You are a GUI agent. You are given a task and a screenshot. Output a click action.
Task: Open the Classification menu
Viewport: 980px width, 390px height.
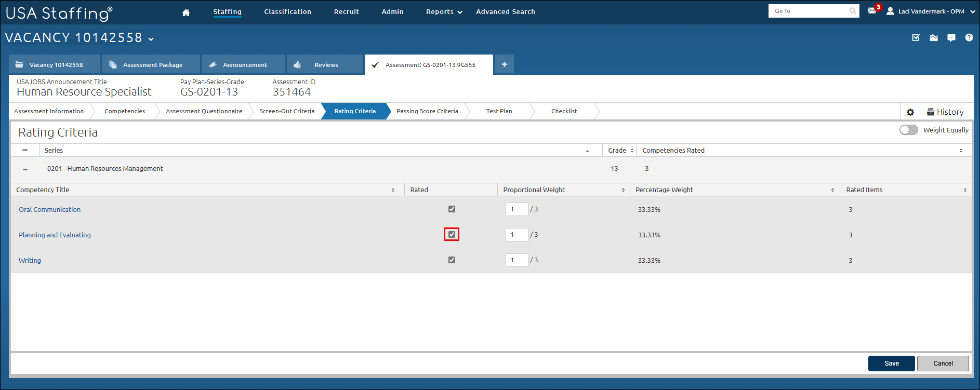click(x=287, y=12)
